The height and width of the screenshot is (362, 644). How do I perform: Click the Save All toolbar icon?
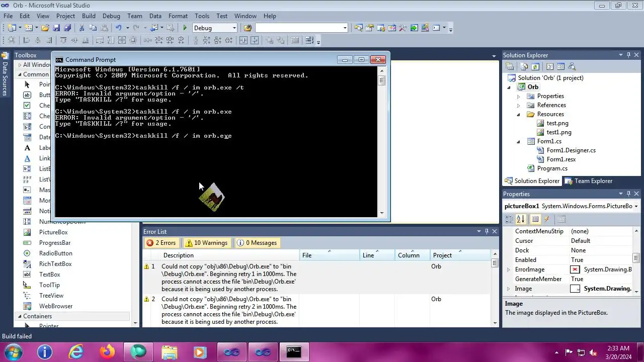tap(67, 28)
